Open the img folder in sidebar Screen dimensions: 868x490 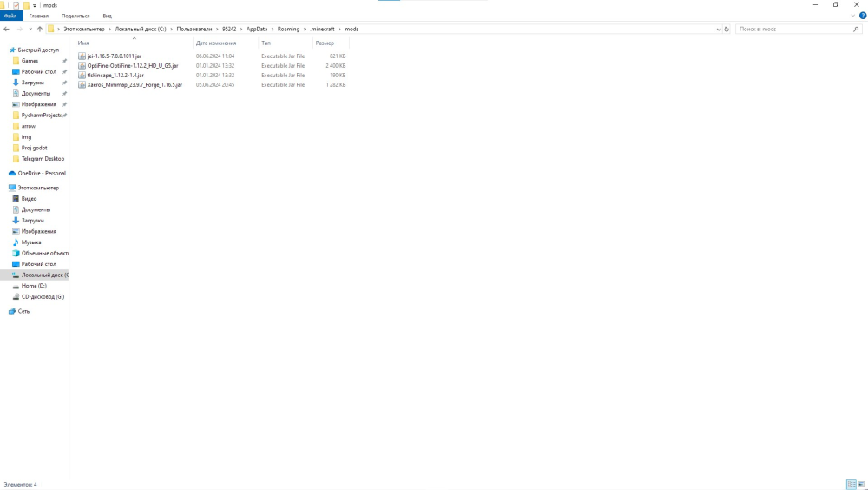pyautogui.click(x=26, y=137)
